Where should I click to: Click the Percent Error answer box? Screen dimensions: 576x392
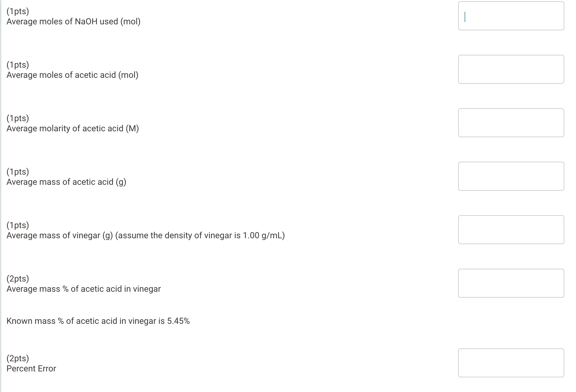[x=511, y=363]
